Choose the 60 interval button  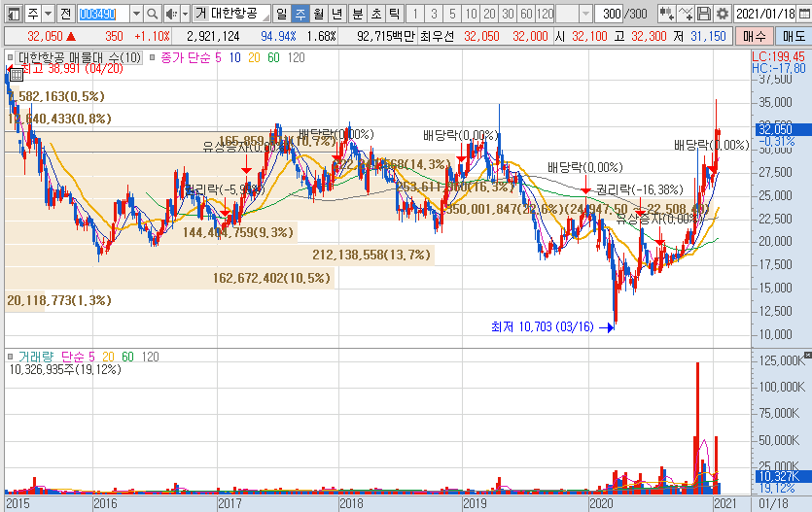(527, 14)
